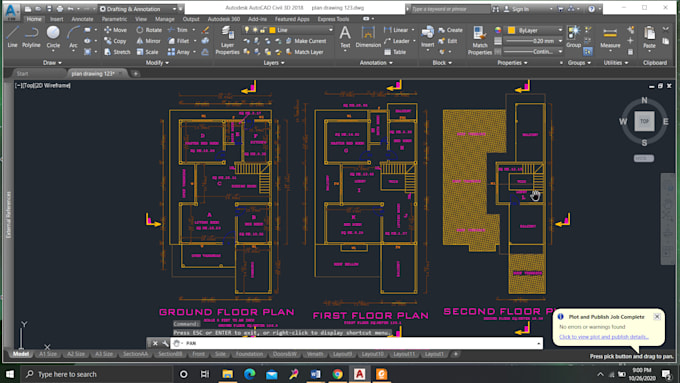Activate the Array command
Screen dimensions: 680x383
[x=179, y=52]
